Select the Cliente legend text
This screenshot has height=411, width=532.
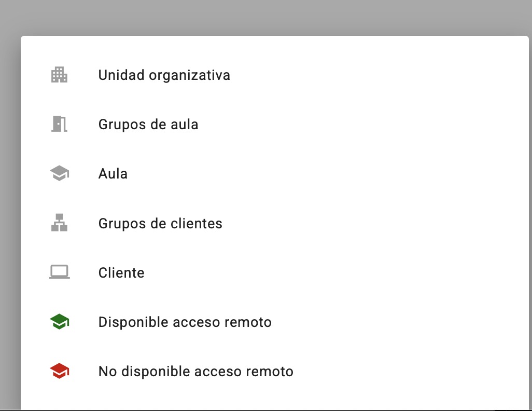click(121, 273)
